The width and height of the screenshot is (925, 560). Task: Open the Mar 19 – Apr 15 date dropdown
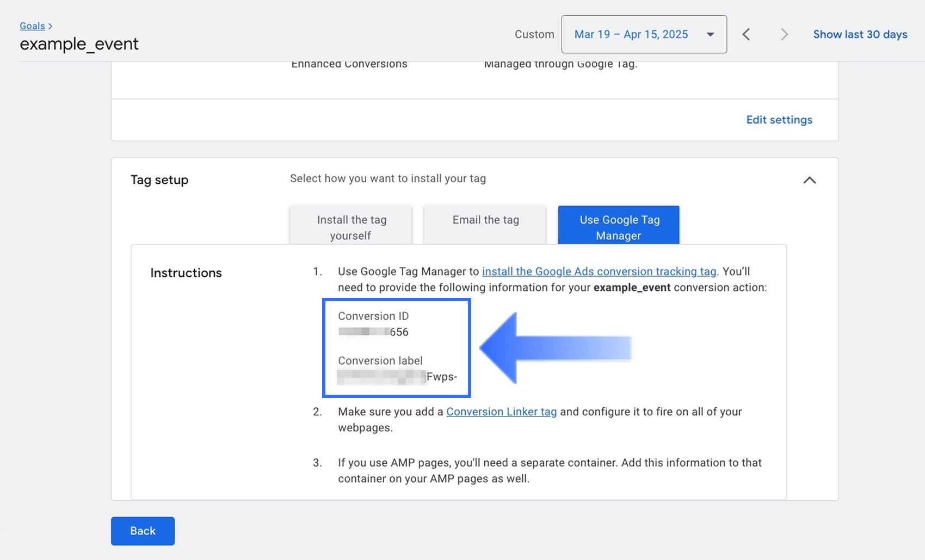(644, 34)
